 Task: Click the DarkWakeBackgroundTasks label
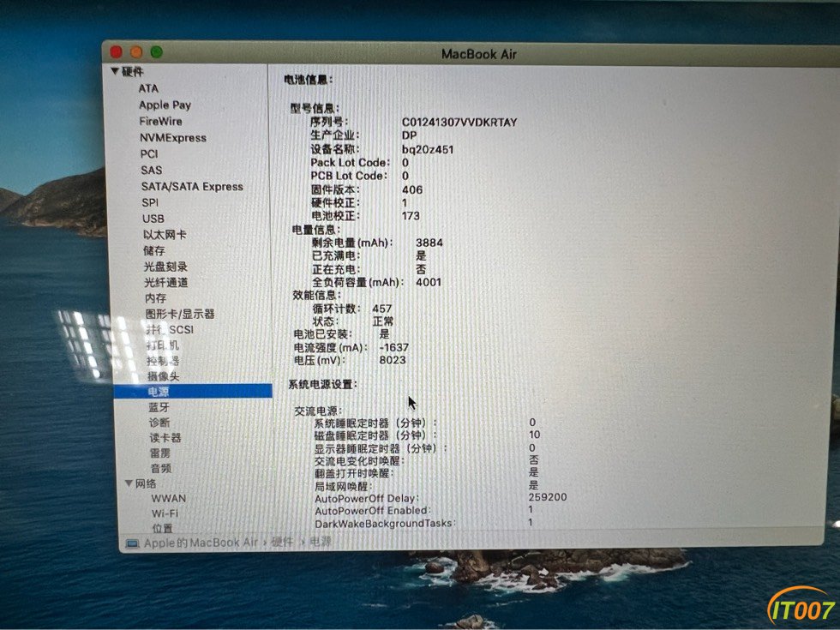385,524
